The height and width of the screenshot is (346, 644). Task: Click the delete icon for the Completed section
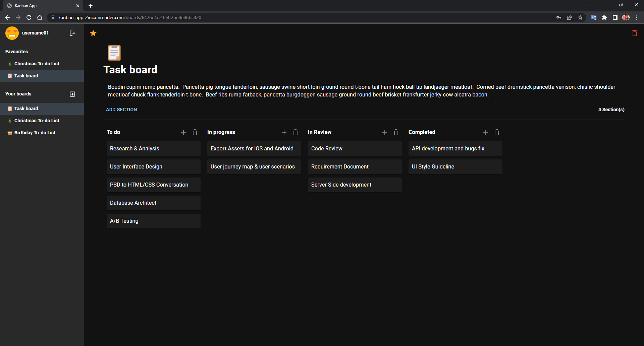(x=496, y=132)
